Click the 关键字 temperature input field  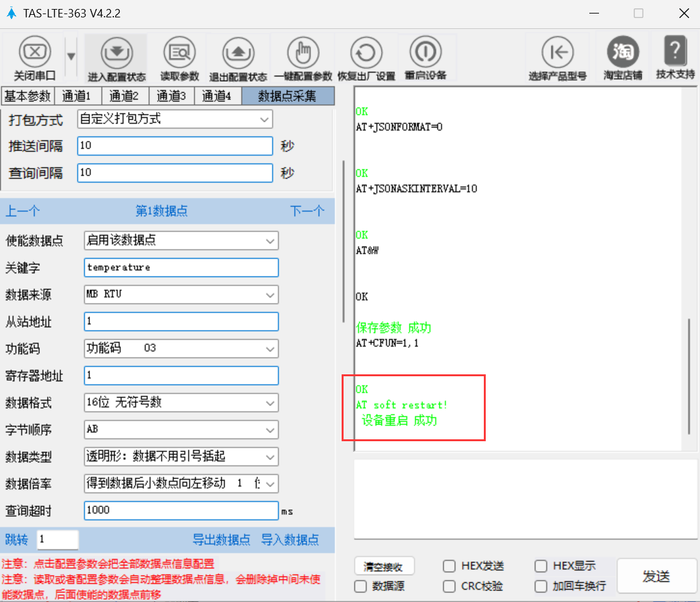(x=181, y=268)
